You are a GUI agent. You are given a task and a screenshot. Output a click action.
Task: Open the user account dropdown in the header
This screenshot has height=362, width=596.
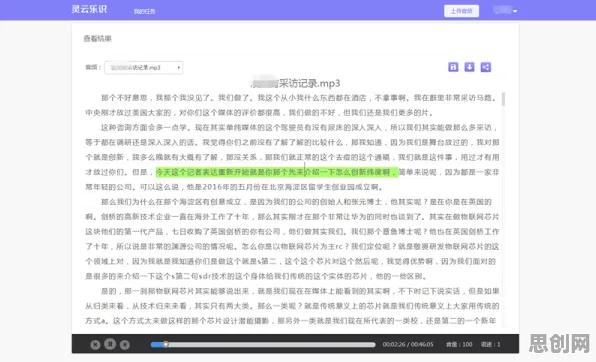tap(505, 11)
